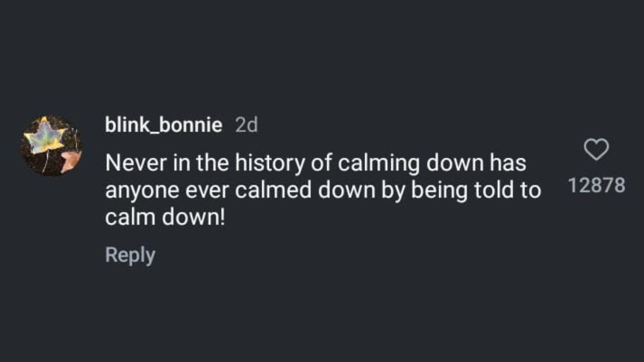The height and width of the screenshot is (362, 644).
Task: Click the word "calmed" in the comment
Action: click(273, 190)
